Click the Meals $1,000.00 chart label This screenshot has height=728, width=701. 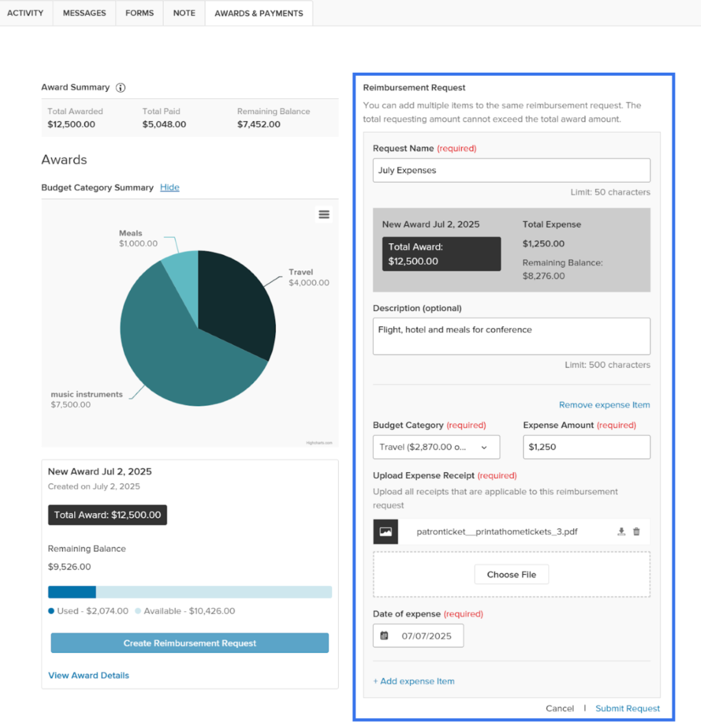click(138, 238)
